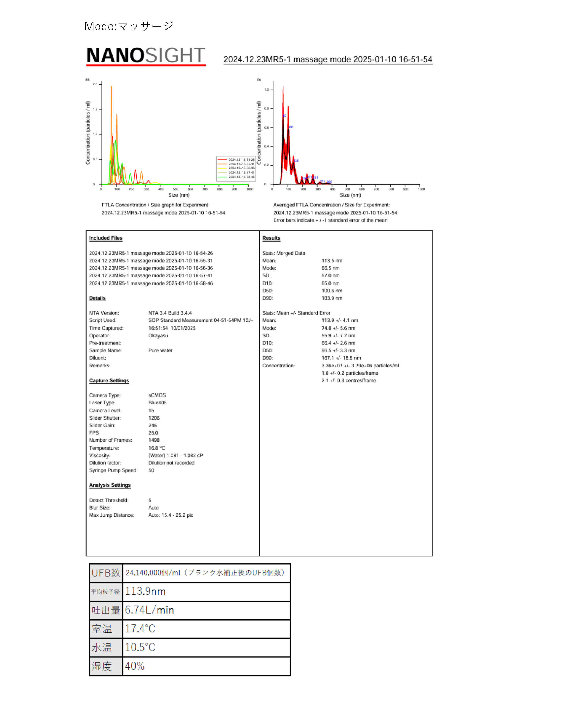
Task: Click NTA Version value 'NTA 3.4 Build 3.4.4'
Action: pyautogui.click(x=170, y=313)
